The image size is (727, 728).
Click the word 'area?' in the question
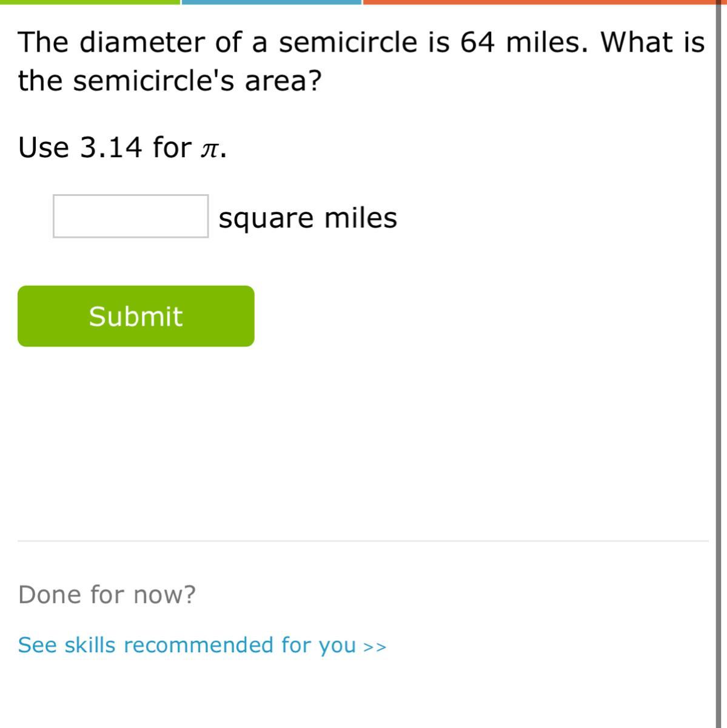[283, 80]
